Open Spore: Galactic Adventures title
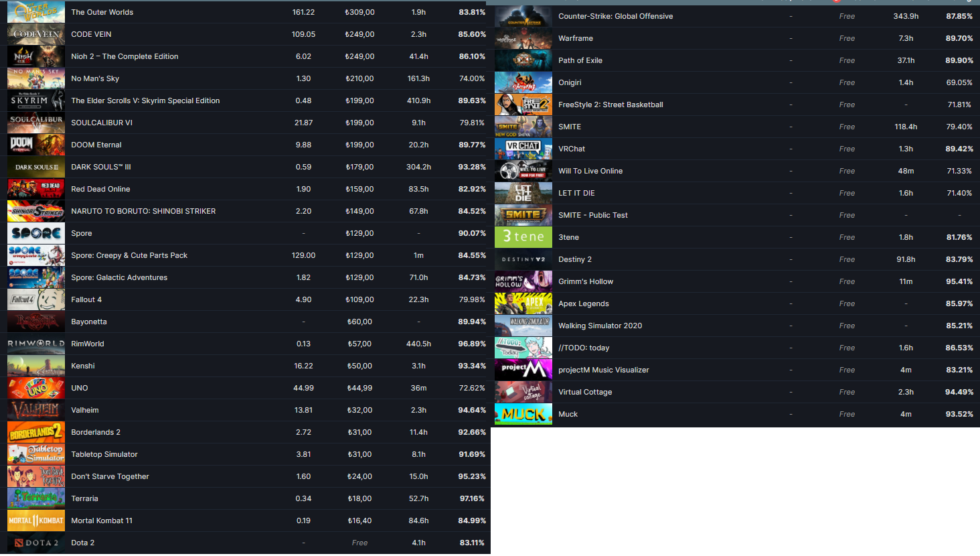 pos(119,277)
